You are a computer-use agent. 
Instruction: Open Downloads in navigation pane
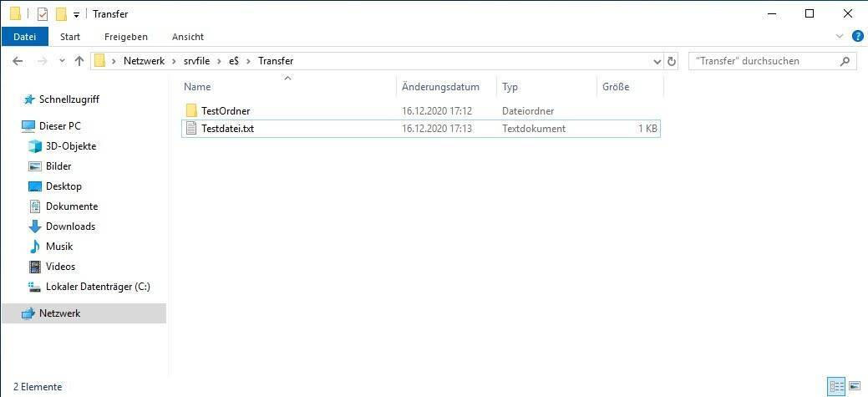point(70,226)
